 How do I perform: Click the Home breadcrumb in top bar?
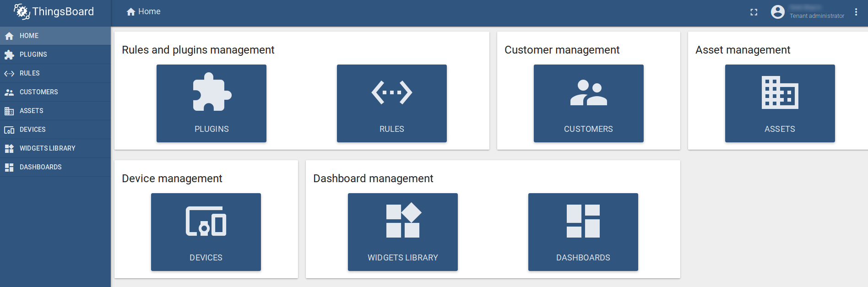pyautogui.click(x=144, y=12)
